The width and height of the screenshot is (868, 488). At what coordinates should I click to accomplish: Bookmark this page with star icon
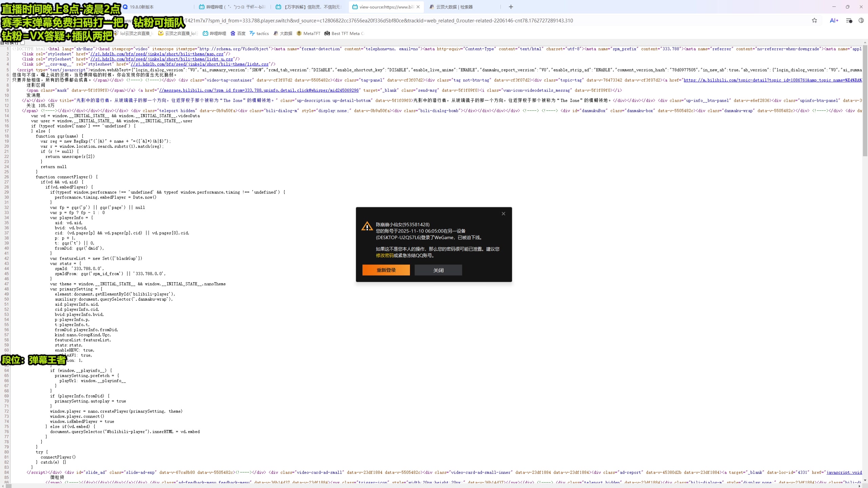click(x=814, y=21)
